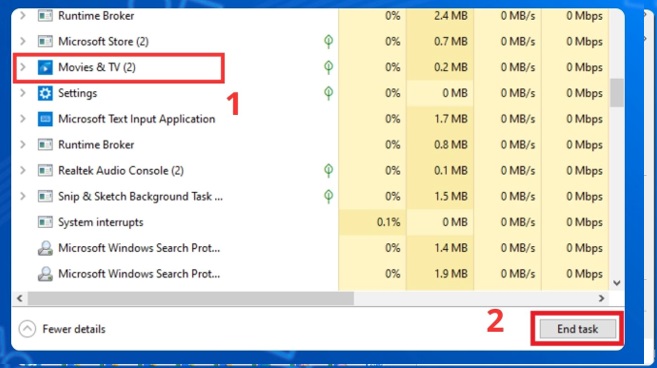The height and width of the screenshot is (368, 657).
Task: Click the first Microsoft Windows Search Protocol icon
Action: 45,248
